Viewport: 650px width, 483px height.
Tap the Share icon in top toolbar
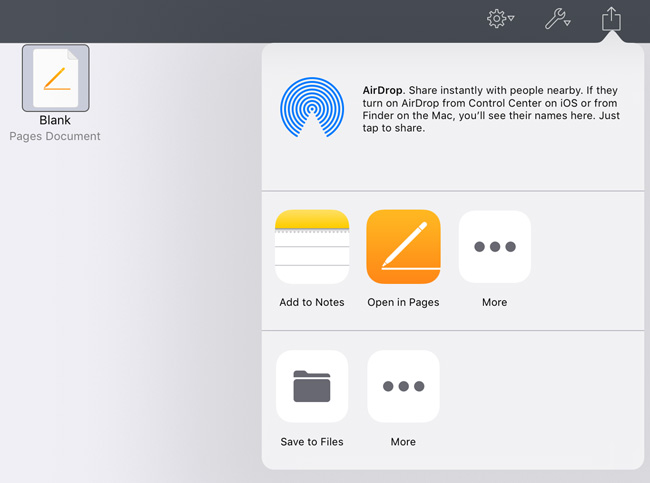(611, 19)
